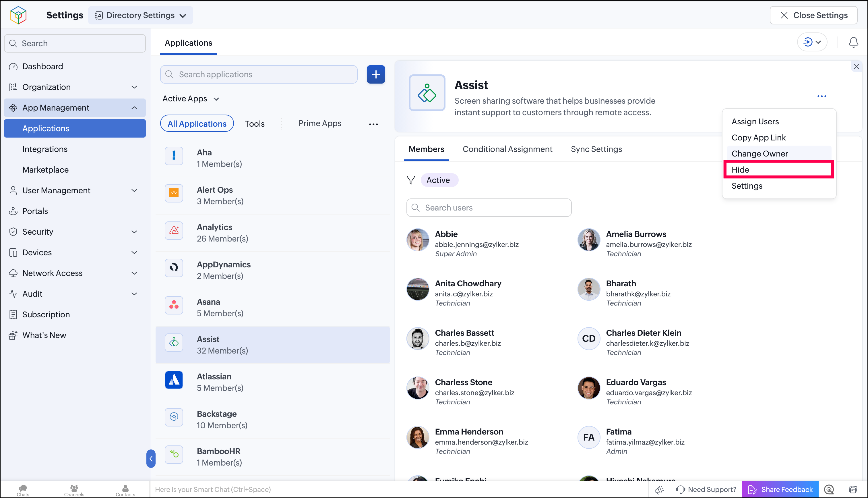This screenshot has width=868, height=498.
Task: Click the Zoho Directory cube logo
Action: (18, 15)
